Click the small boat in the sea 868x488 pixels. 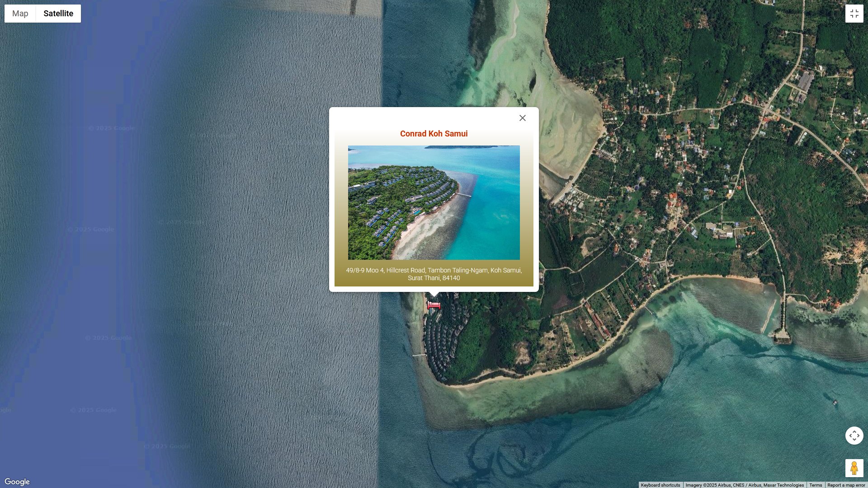(x=835, y=402)
